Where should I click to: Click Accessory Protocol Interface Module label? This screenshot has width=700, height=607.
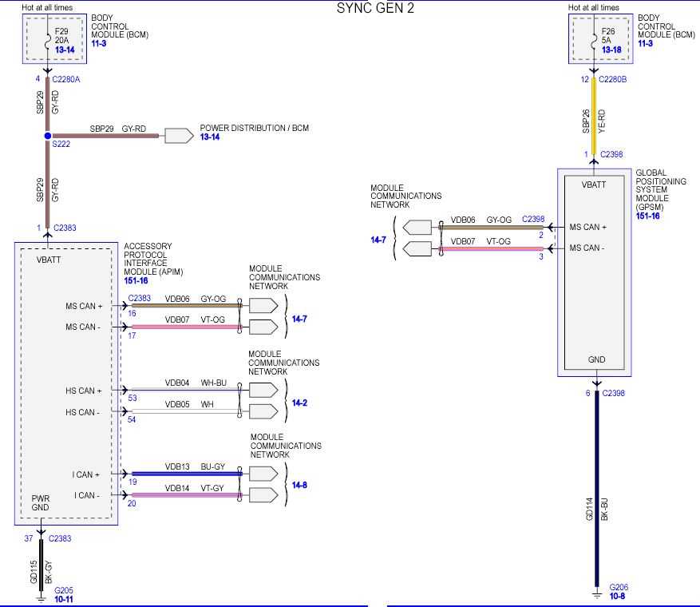[153, 259]
